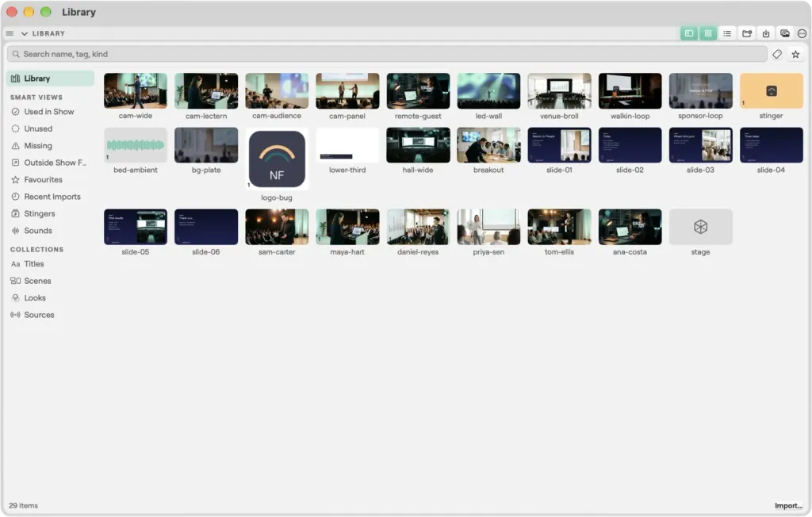The height and width of the screenshot is (517, 812).
Task: Toggle the favourites star filter
Action: [x=795, y=54]
